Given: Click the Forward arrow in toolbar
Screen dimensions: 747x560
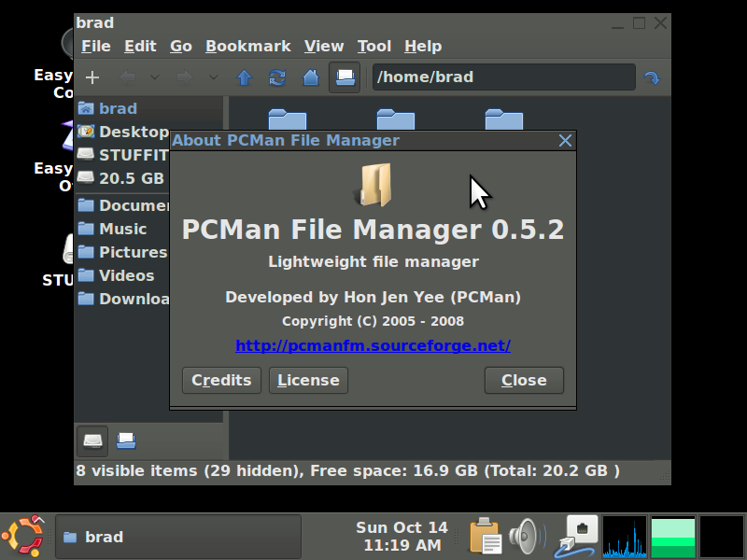Looking at the screenshot, I should pos(184,77).
